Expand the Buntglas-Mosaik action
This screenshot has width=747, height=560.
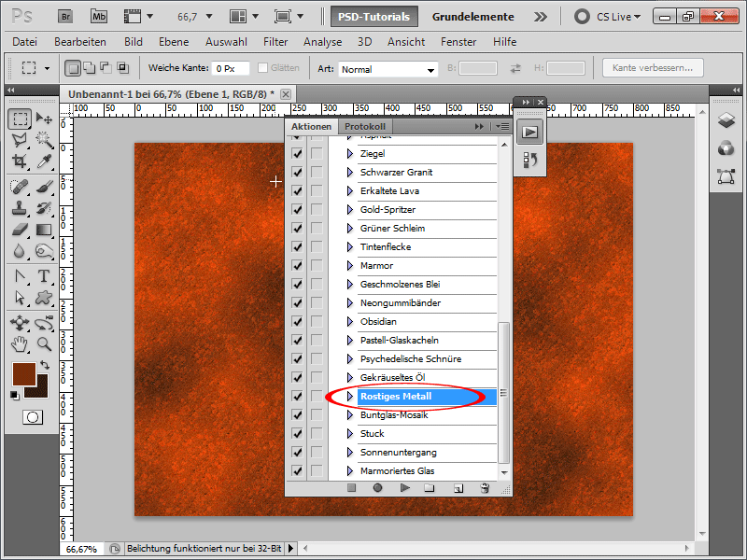click(x=350, y=414)
